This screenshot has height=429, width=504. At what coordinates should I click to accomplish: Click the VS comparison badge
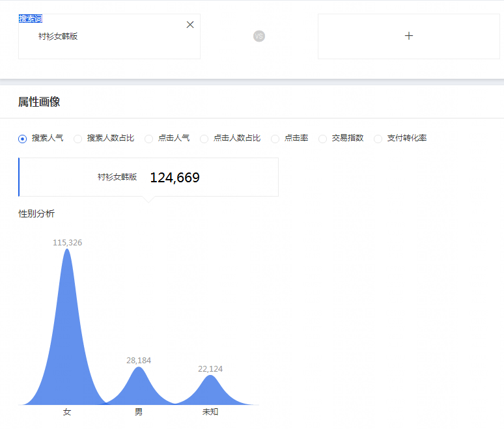point(259,36)
